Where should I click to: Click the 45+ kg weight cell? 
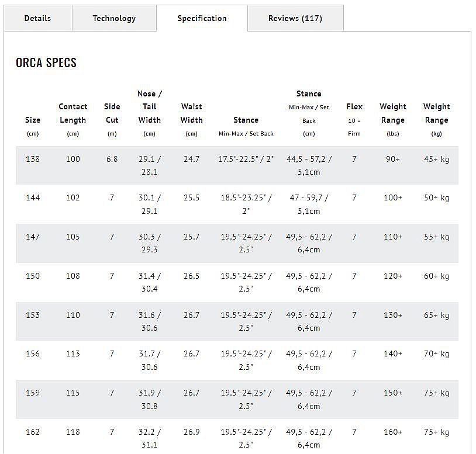point(436,159)
